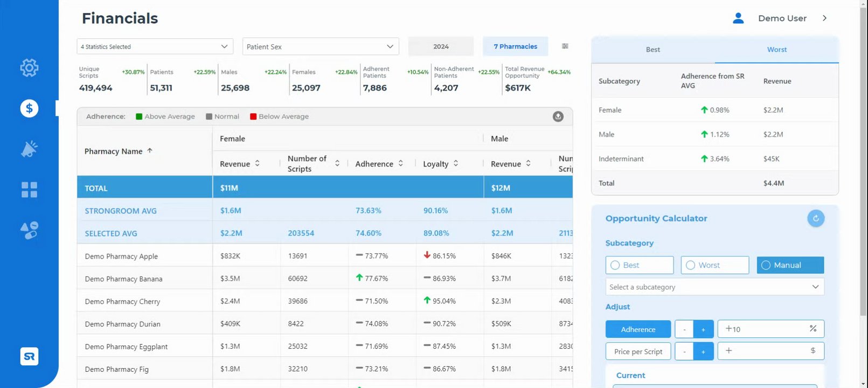Open the 4 Statistics Selected dropdown
868x388 pixels.
(155, 46)
